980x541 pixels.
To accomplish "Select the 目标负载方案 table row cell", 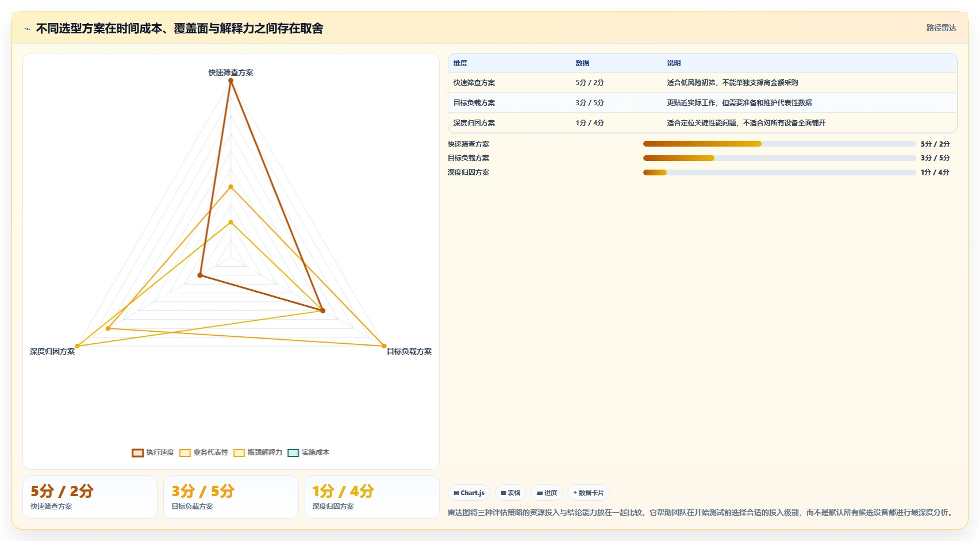I will point(474,103).
